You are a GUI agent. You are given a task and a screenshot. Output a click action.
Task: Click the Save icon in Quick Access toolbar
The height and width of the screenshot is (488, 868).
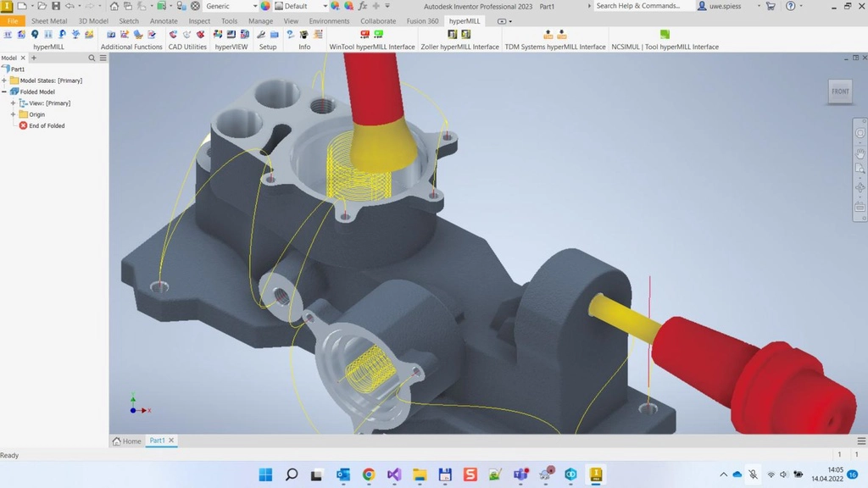pos(54,6)
